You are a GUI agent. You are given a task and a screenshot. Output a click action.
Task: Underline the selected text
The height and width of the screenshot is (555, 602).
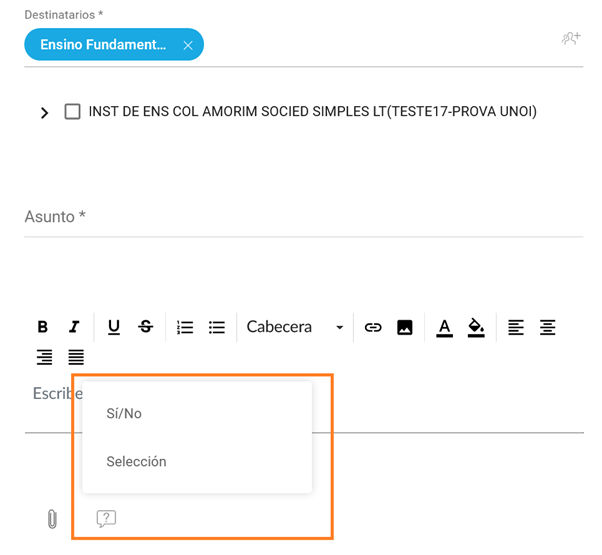click(114, 327)
